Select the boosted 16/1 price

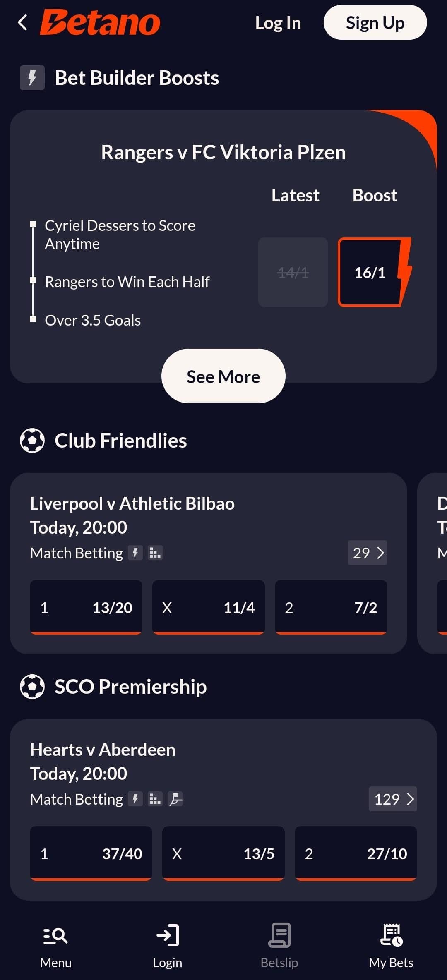[370, 272]
